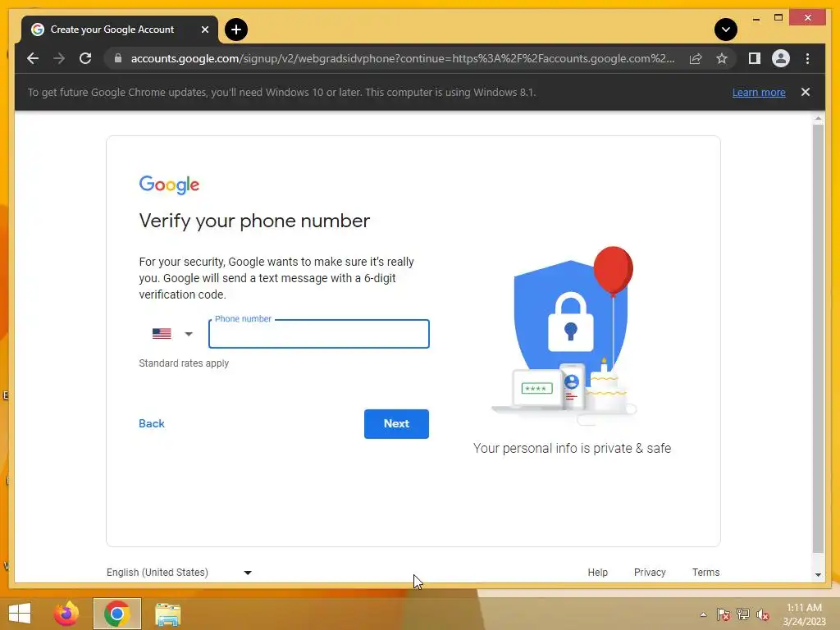Image resolution: width=840 pixels, height=630 pixels.
Task: Open the Help link in footer
Action: tap(597, 572)
